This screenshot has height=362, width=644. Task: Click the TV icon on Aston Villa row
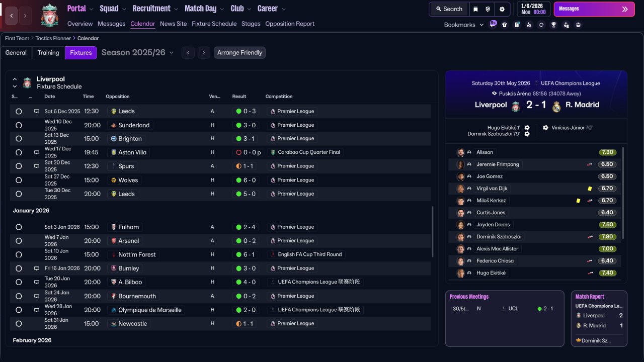(x=37, y=152)
